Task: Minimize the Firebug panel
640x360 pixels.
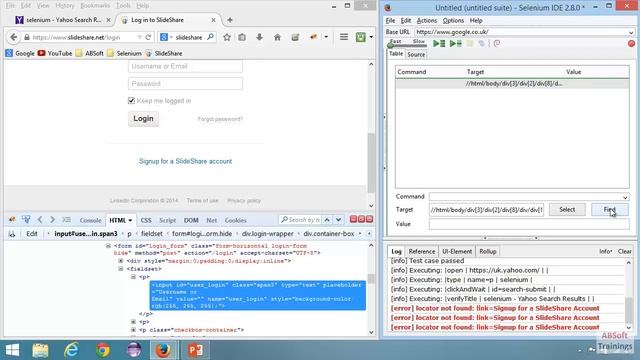Action: click(x=353, y=219)
